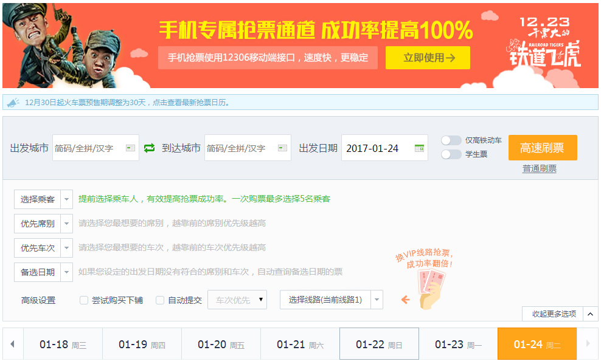
Task: Turn on the 学生票 switch
Action: pyautogui.click(x=451, y=154)
